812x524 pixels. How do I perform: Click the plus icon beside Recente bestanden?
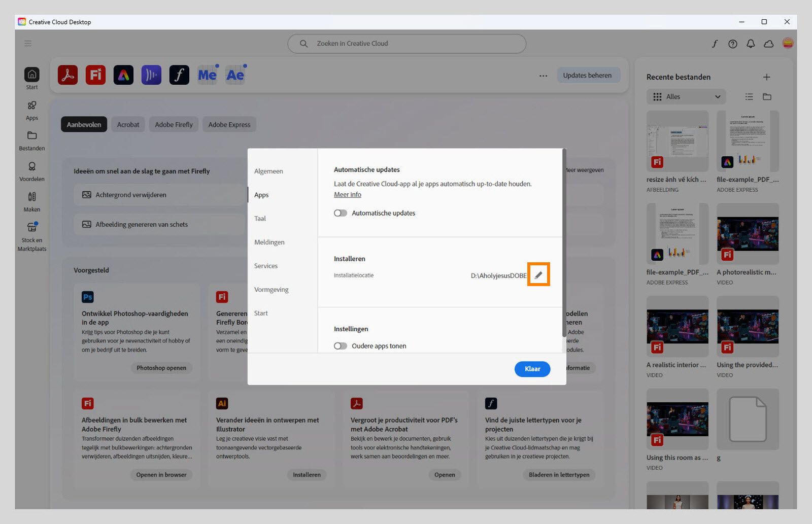[767, 77]
